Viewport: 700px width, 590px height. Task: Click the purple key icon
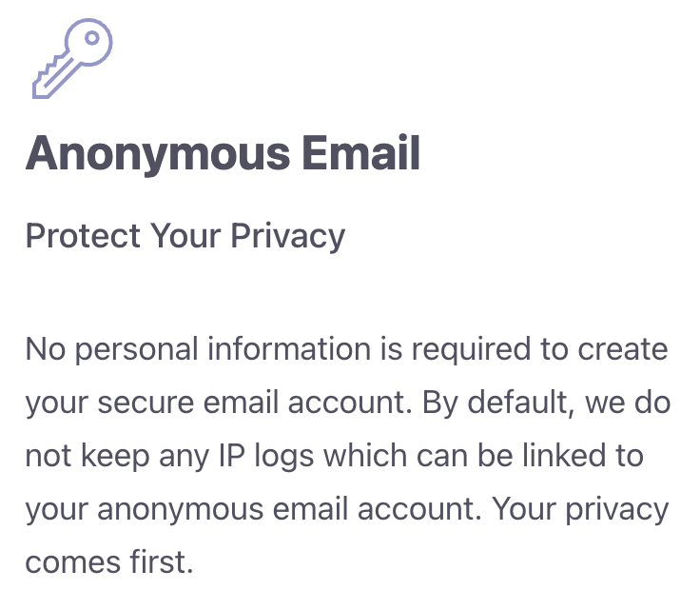[x=72, y=58]
